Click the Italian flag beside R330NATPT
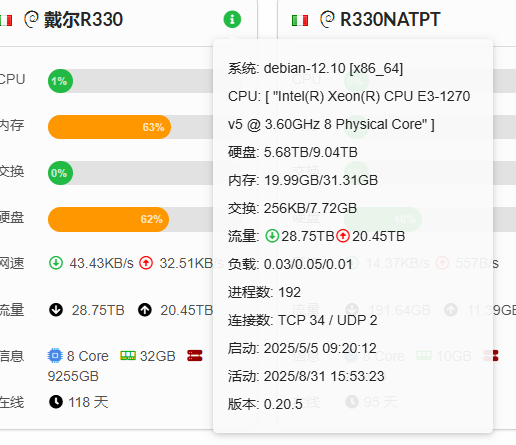The image size is (516, 445). (300, 20)
